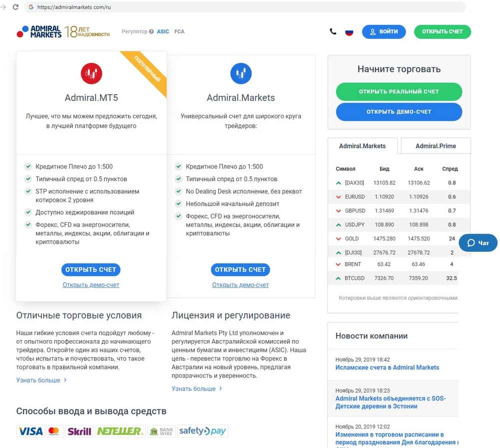
Task: Click the Войти login button
Action: [x=383, y=32]
